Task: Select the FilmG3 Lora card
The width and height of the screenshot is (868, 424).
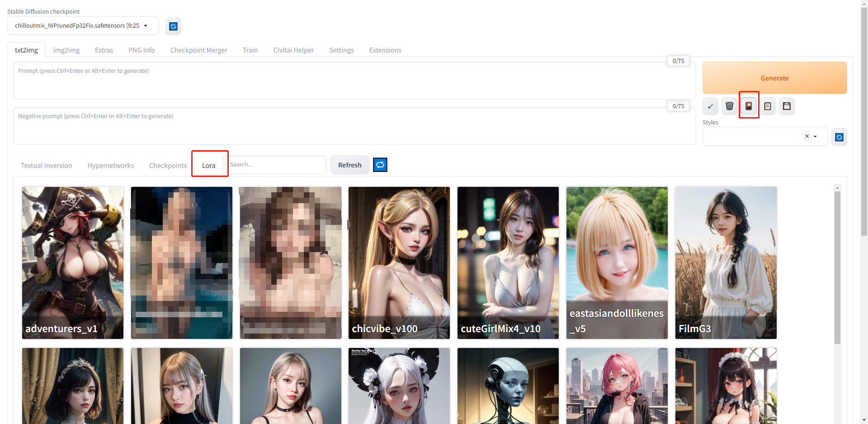Action: [726, 262]
